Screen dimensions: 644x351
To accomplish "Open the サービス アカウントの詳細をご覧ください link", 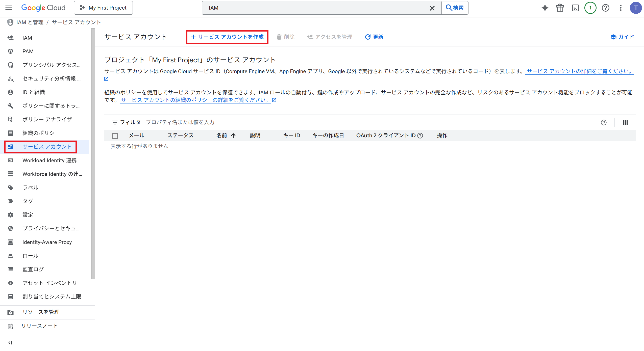I will pos(579,71).
